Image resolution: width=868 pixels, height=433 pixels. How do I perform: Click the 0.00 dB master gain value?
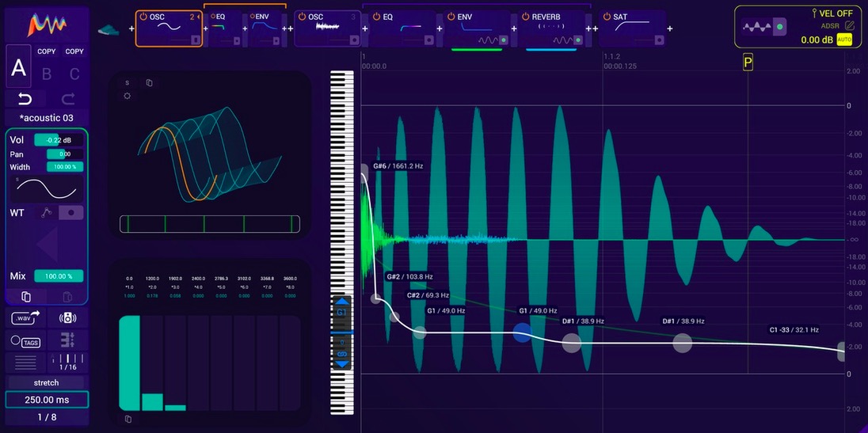[817, 40]
